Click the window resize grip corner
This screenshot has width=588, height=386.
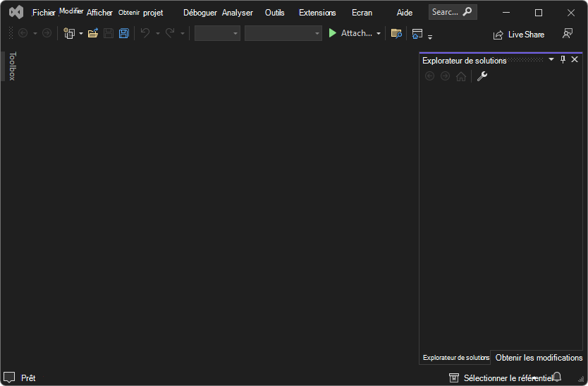tap(581, 380)
